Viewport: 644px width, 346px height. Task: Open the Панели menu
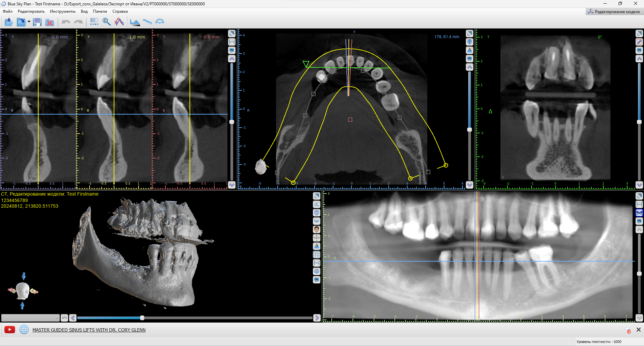coord(100,11)
